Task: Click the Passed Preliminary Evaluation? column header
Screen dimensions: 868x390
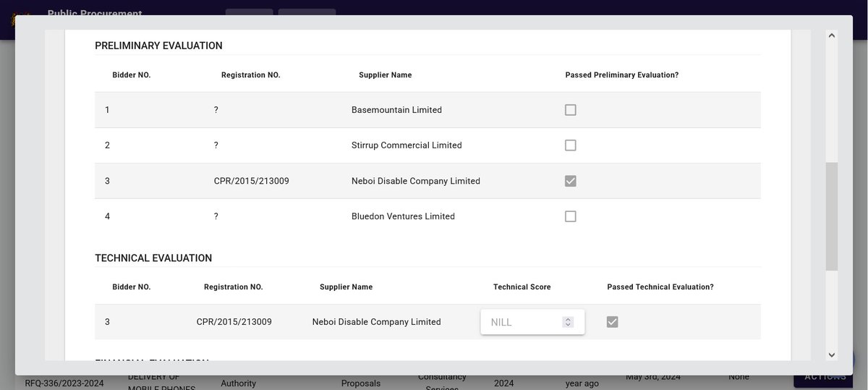Action: pyautogui.click(x=622, y=75)
